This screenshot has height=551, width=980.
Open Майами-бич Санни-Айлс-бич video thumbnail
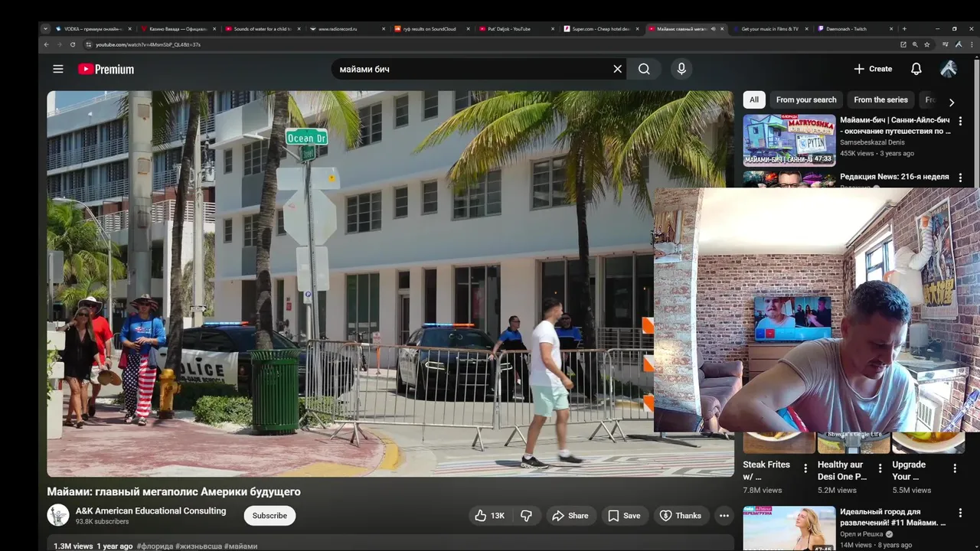tap(789, 140)
